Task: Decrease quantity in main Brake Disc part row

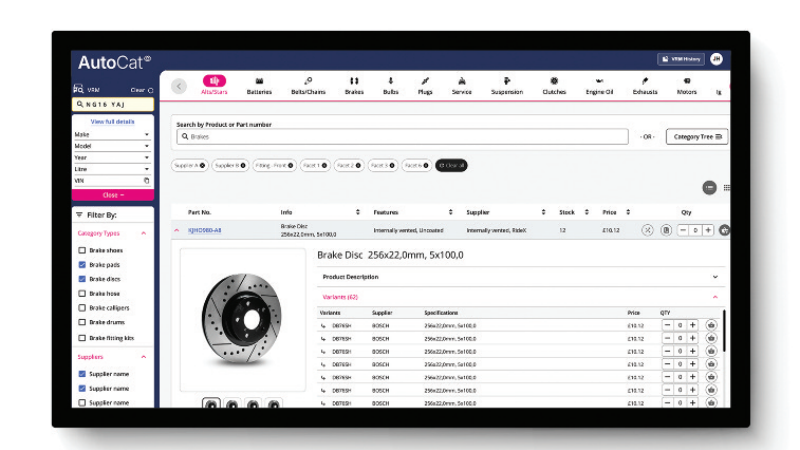Action: point(683,230)
